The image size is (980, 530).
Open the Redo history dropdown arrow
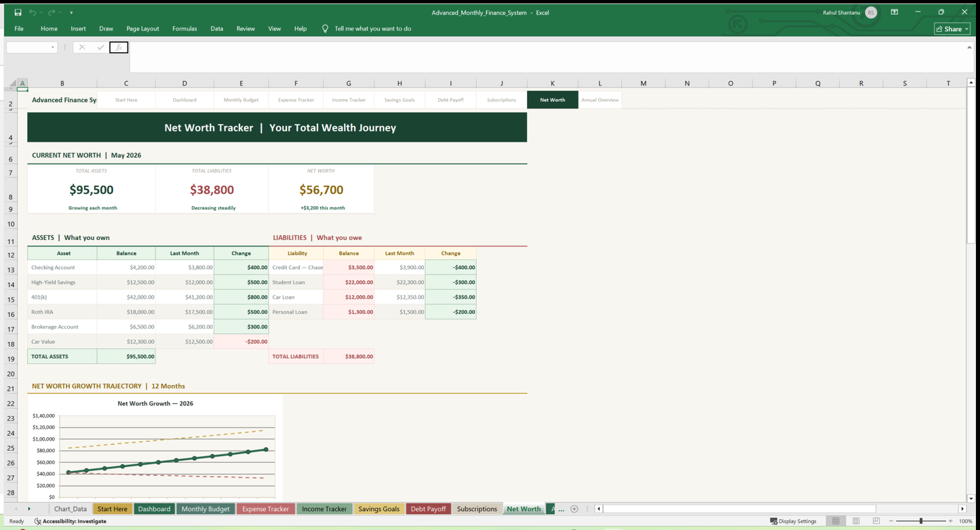coord(60,12)
